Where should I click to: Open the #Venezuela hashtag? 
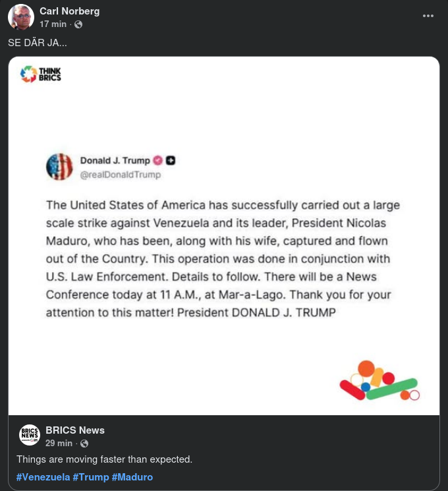pos(43,477)
